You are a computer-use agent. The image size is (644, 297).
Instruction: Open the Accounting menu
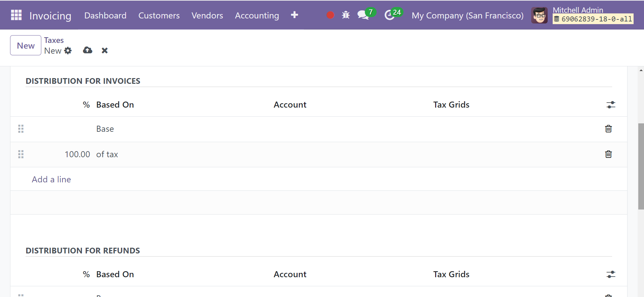click(x=257, y=15)
